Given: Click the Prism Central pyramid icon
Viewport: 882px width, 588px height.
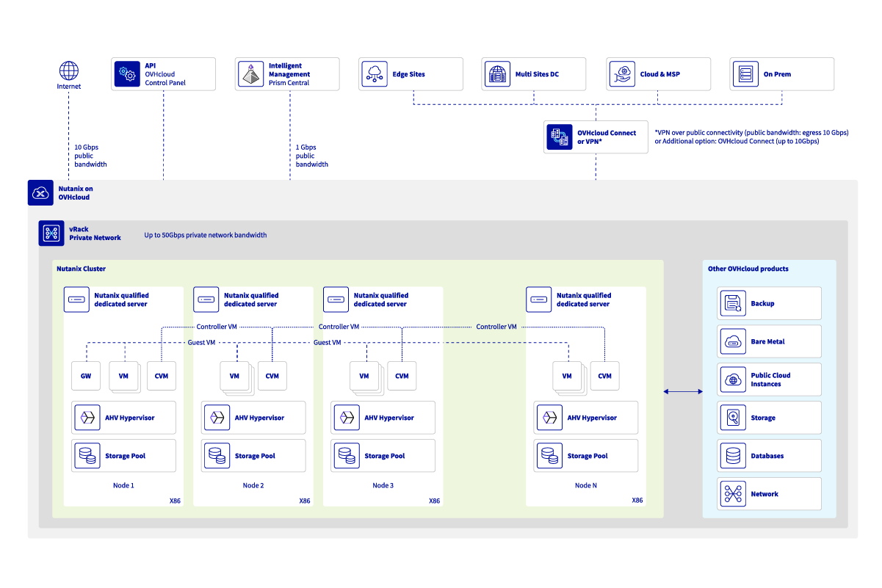Looking at the screenshot, I should [x=251, y=74].
